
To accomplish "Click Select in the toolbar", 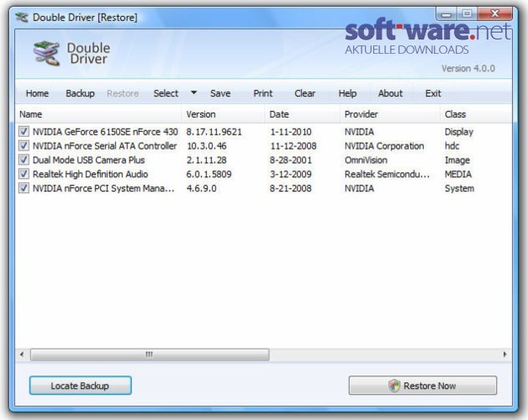I will click(x=166, y=93).
